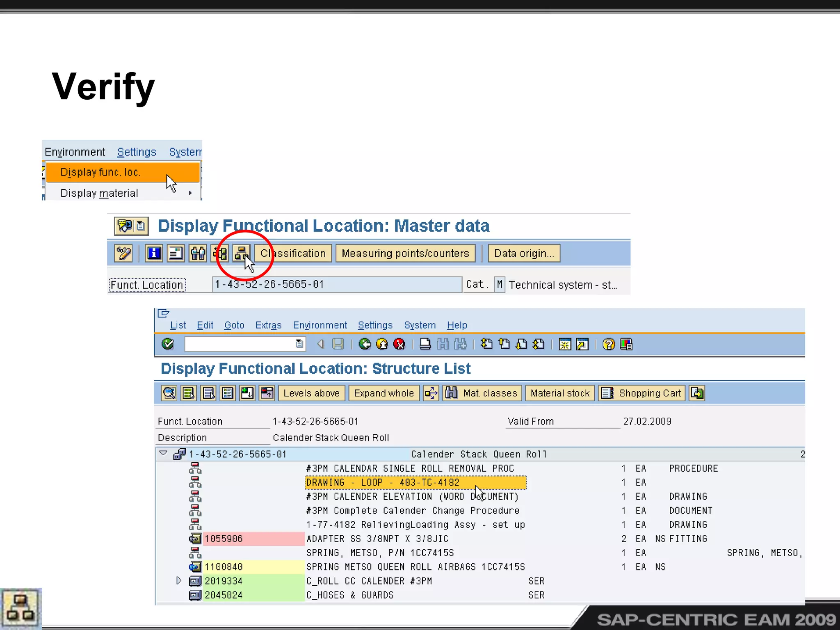
Task: Click the Customize local layout icon
Action: (626, 344)
